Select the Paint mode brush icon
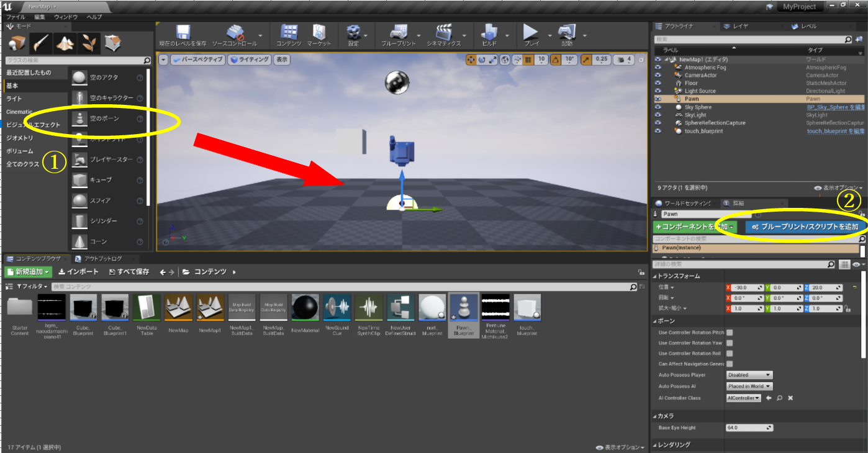Screen dimensions: 868x453 tap(41, 43)
